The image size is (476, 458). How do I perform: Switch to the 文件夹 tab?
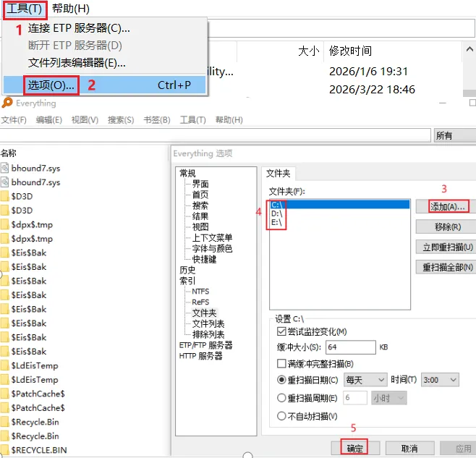tap(278, 174)
